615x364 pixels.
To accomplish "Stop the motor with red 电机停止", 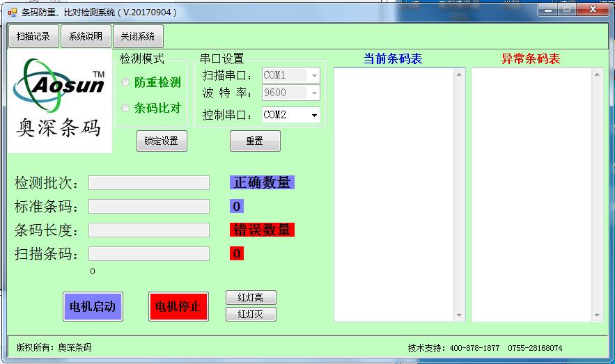I will tap(178, 306).
